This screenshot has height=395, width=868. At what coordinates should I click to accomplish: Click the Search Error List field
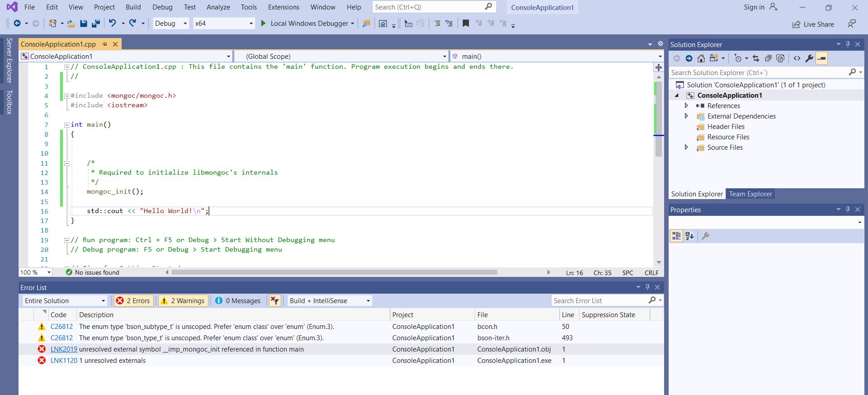pos(599,301)
